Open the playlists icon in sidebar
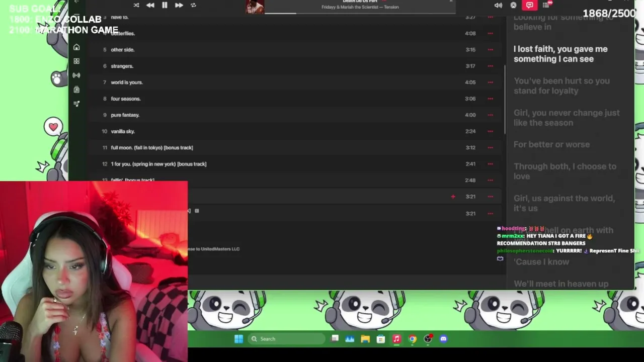This screenshot has width=644, height=362. (76, 104)
